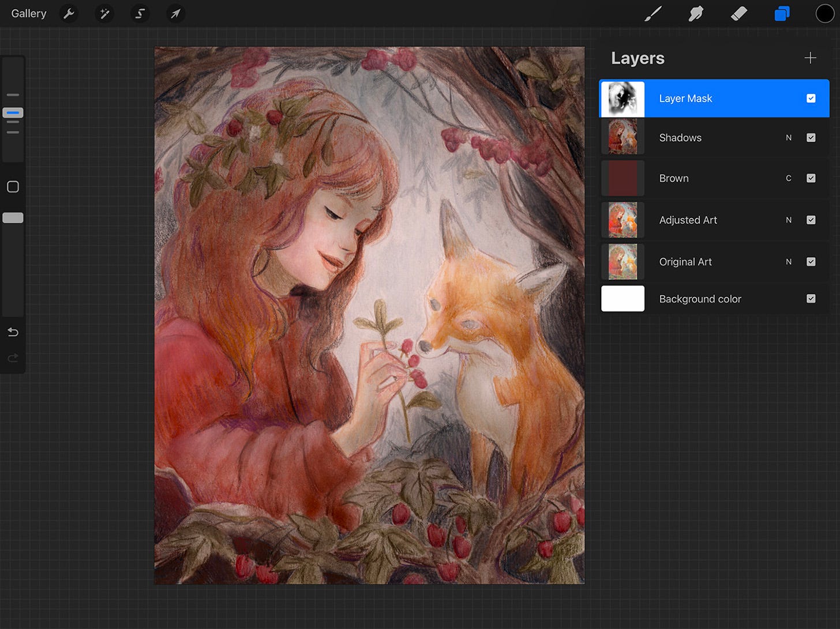Go back to the Gallery
This screenshot has width=840, height=629.
[x=29, y=13]
